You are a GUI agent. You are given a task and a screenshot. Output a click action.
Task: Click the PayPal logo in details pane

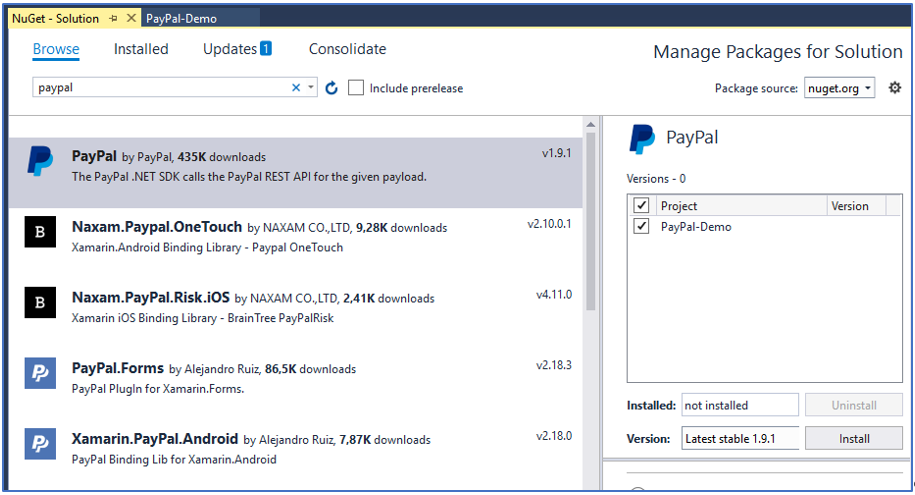tap(642, 139)
